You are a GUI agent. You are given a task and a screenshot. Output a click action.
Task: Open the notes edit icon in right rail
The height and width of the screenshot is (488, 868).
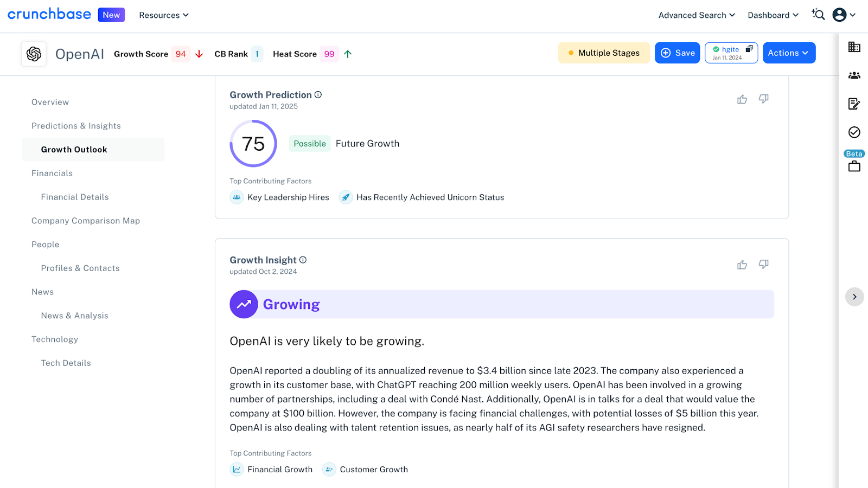pyautogui.click(x=854, y=104)
